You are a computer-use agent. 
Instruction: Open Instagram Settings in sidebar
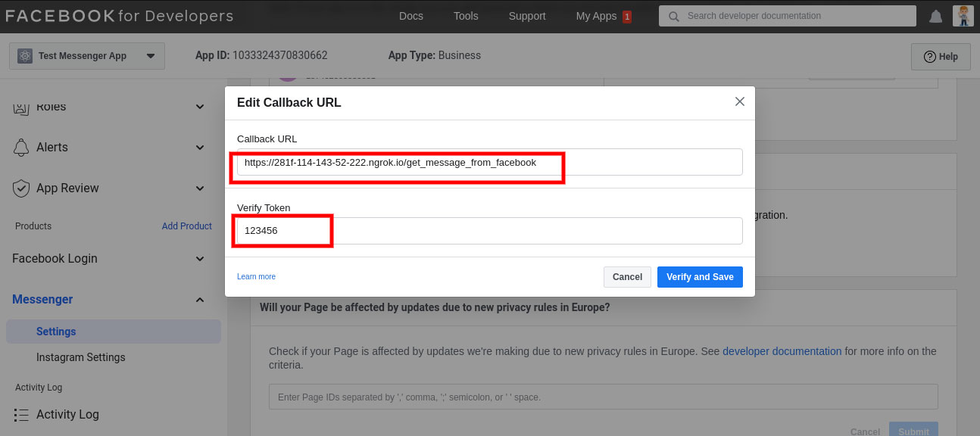[81, 357]
